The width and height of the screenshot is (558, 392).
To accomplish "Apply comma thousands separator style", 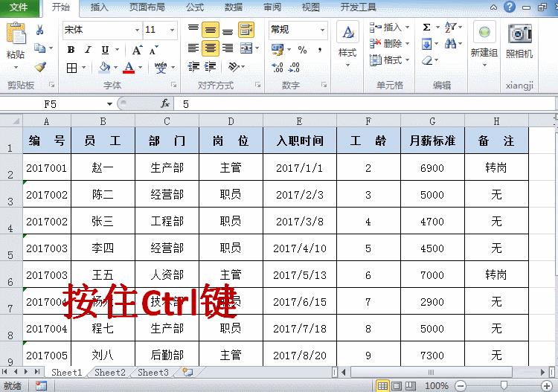I will point(320,50).
